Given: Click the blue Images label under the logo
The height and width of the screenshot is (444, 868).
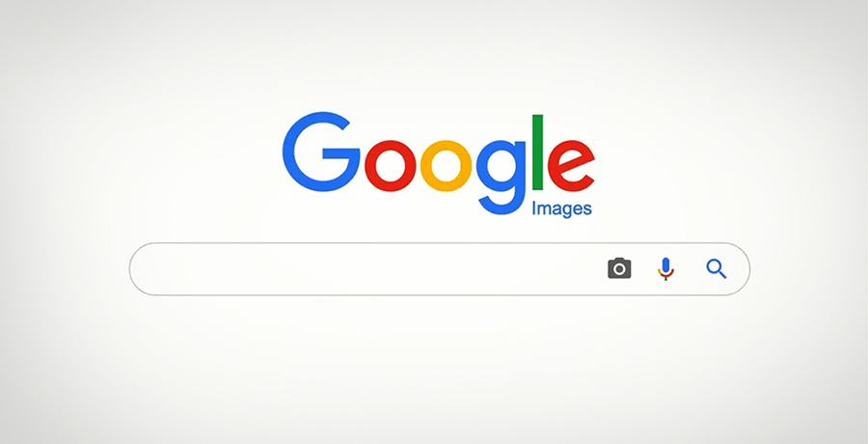Looking at the screenshot, I should click(561, 209).
